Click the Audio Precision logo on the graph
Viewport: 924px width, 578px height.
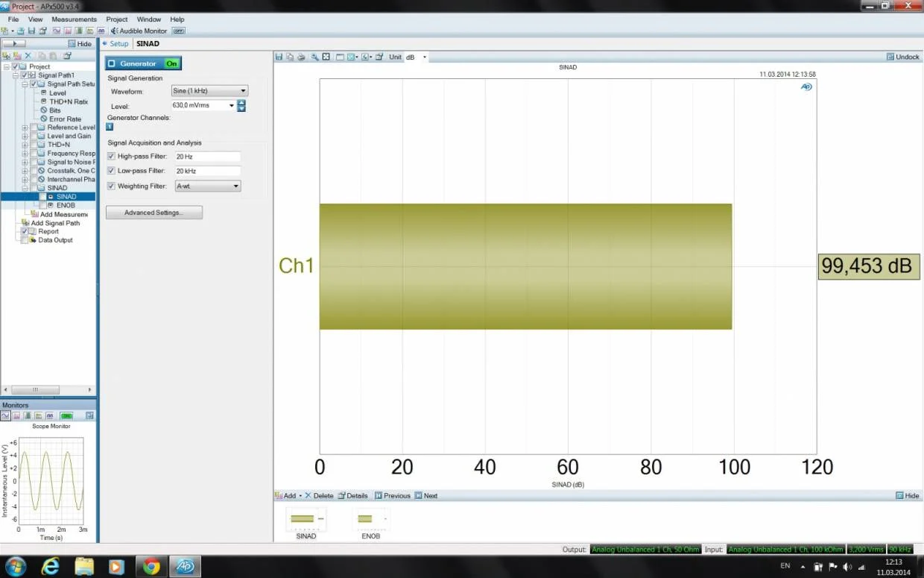(x=806, y=87)
